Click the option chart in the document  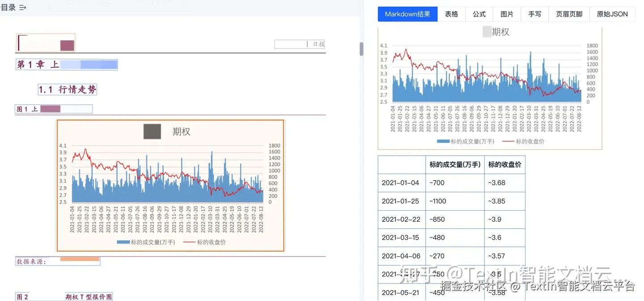click(x=170, y=186)
